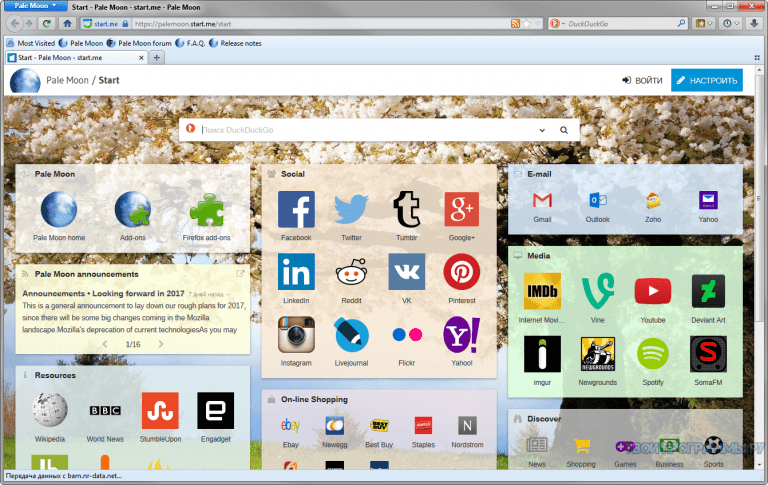Viewport: 768px width, 485px height.
Task: Open a new tab with plus button
Action: click(x=157, y=58)
